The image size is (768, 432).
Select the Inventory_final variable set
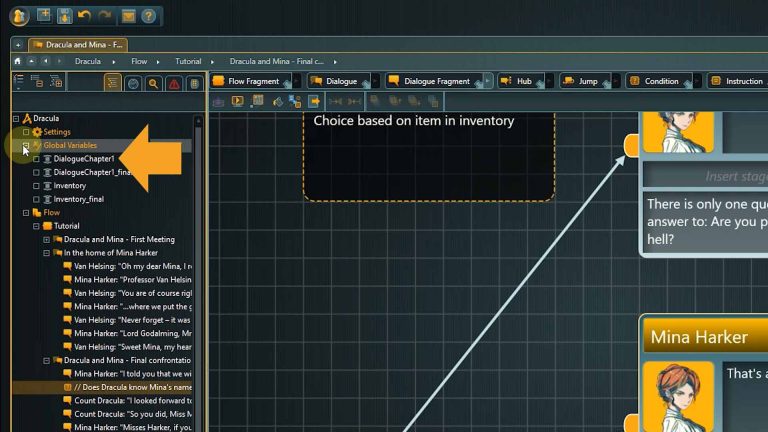click(x=78, y=199)
